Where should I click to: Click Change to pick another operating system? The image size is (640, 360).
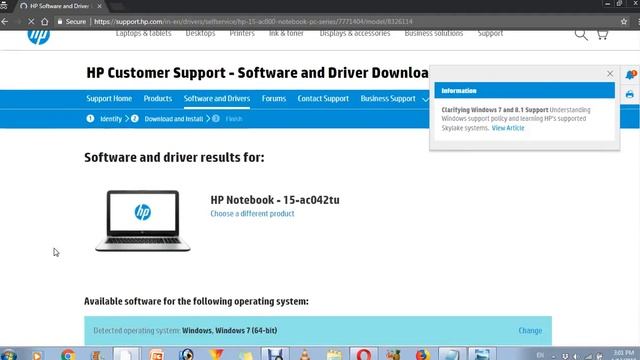[x=530, y=331]
